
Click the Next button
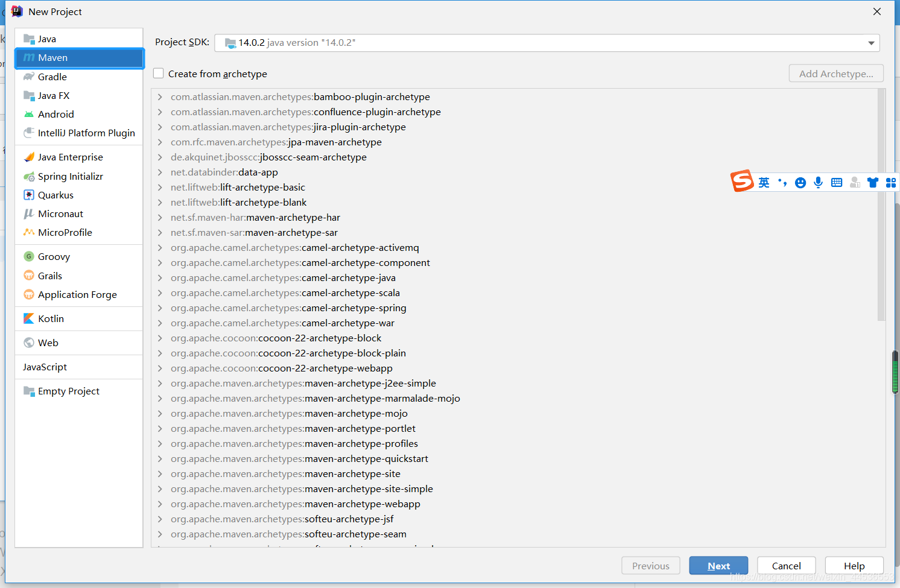(718, 566)
